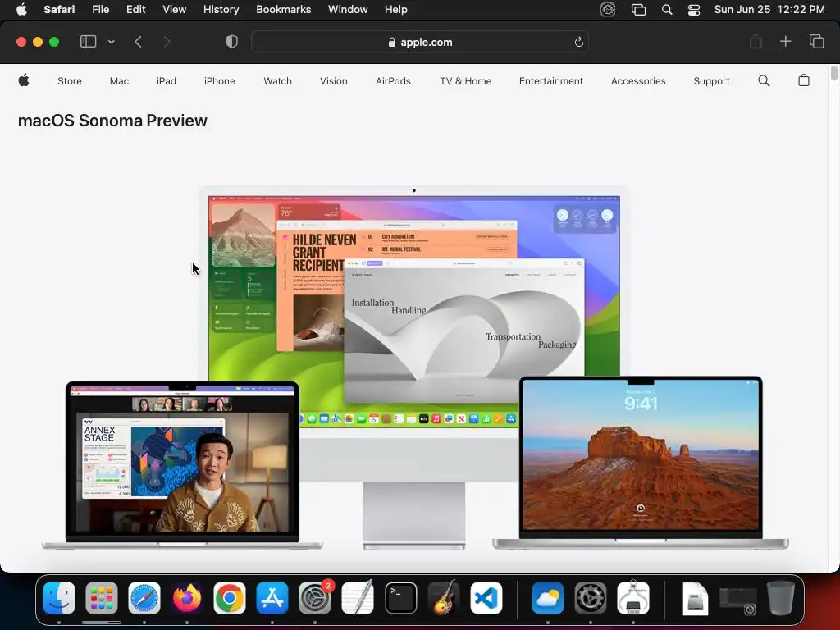The width and height of the screenshot is (840, 630).
Task: Go to the Vision section
Action: (x=334, y=81)
